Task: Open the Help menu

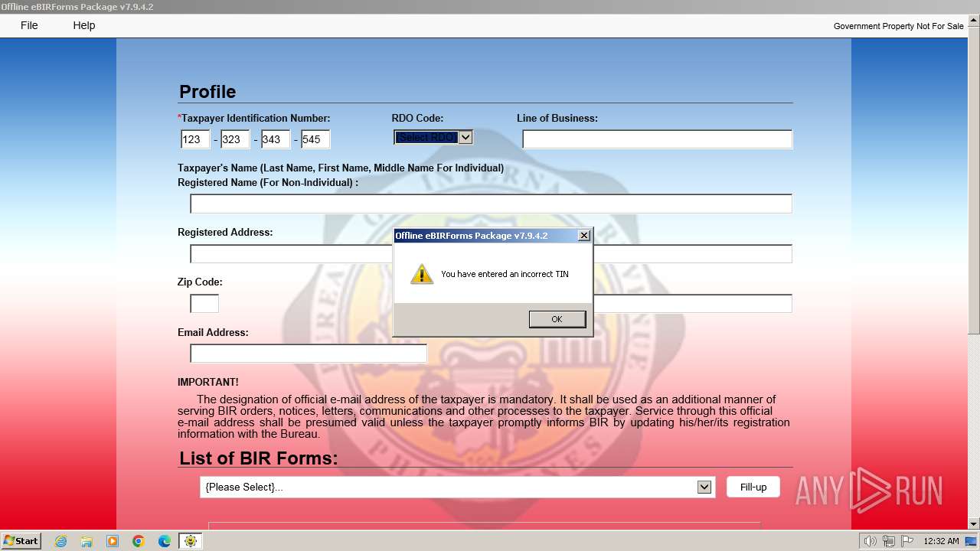Action: [84, 25]
